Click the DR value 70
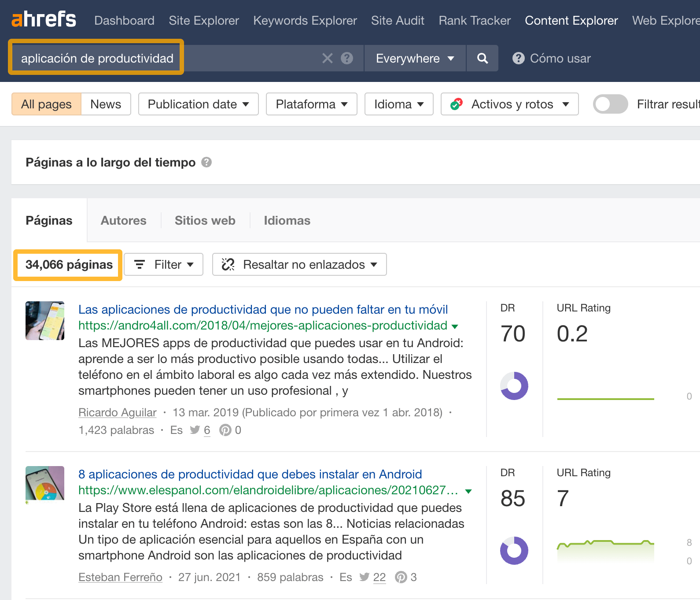This screenshot has height=600, width=700. pos(513,333)
